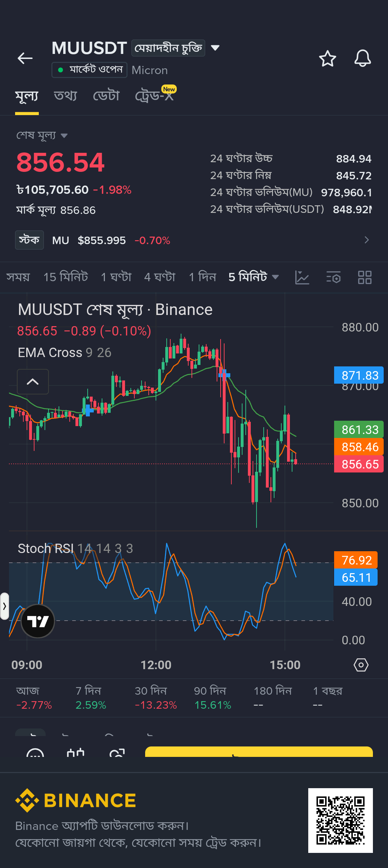Tap the MUUSDT chart title legend
Image resolution: width=388 pixels, height=868 pixels.
[x=115, y=310]
